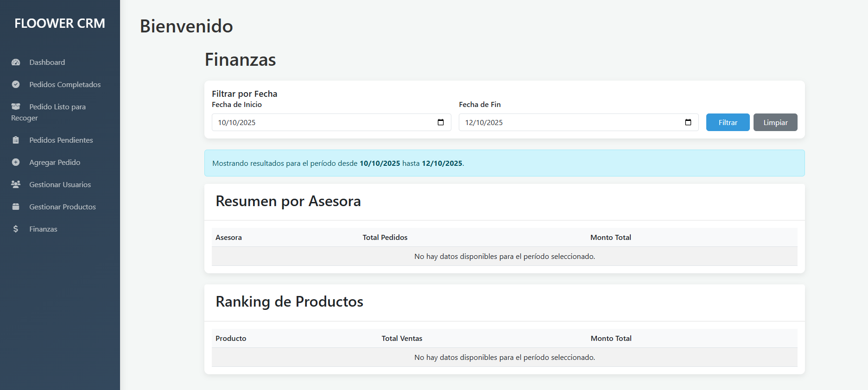Select Pedidos Pendientes from the sidebar
Screen dimensions: 868x390
(x=61, y=140)
